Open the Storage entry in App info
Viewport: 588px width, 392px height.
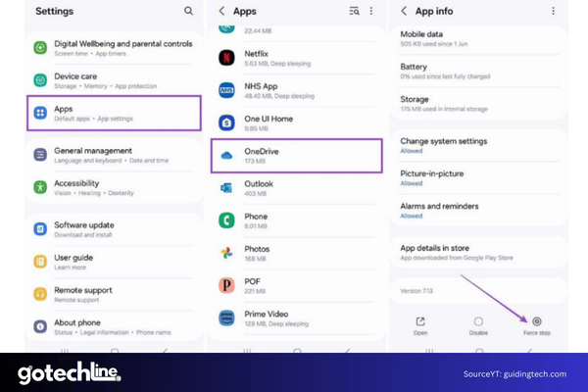click(x=479, y=104)
